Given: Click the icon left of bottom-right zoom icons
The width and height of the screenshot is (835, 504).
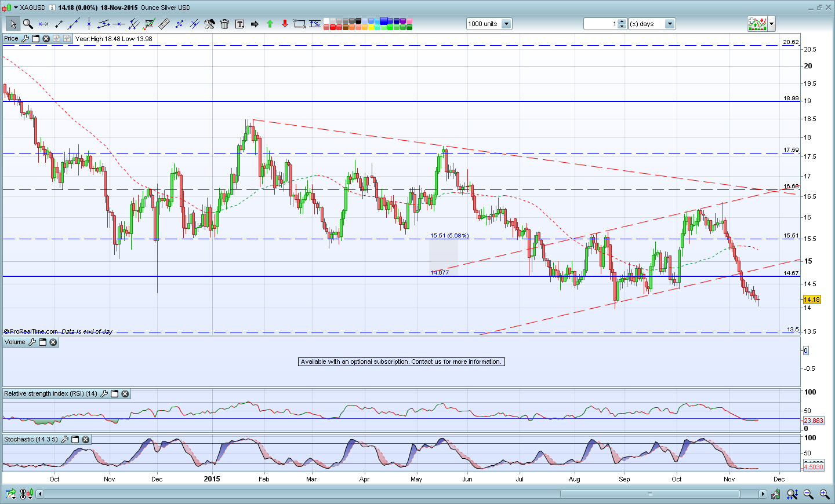Looking at the screenshot, I should coord(776,494).
